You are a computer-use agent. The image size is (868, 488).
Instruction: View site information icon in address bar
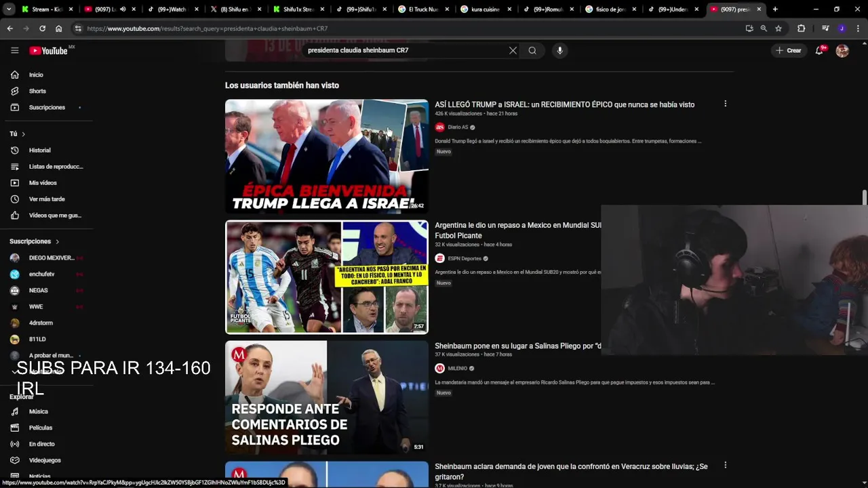coord(78,28)
